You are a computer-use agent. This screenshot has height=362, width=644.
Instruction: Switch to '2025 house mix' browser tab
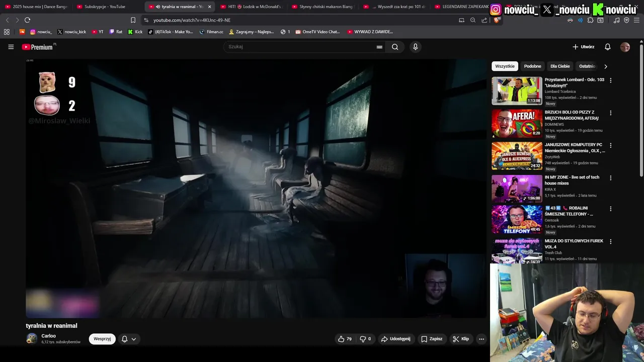pos(36,7)
